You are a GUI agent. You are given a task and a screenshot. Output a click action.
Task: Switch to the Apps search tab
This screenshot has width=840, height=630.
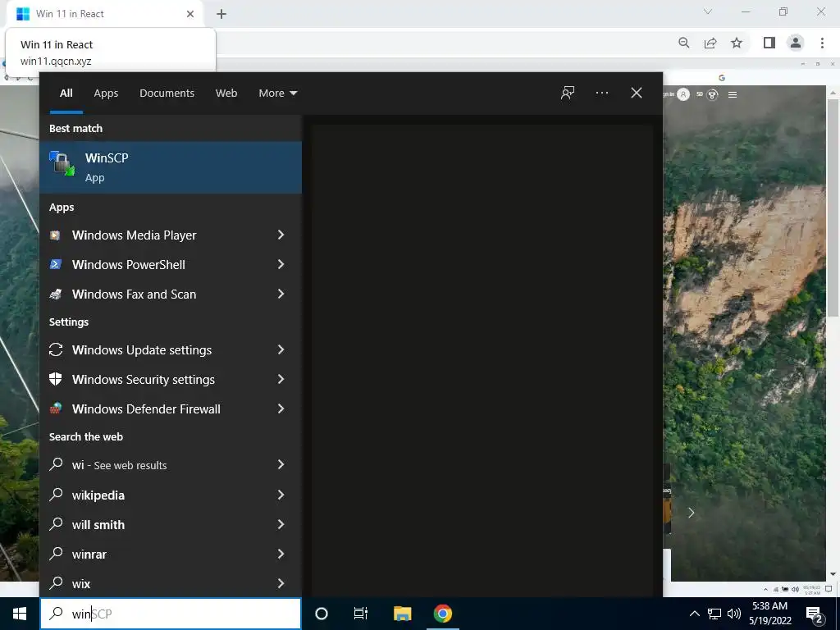[x=106, y=93]
